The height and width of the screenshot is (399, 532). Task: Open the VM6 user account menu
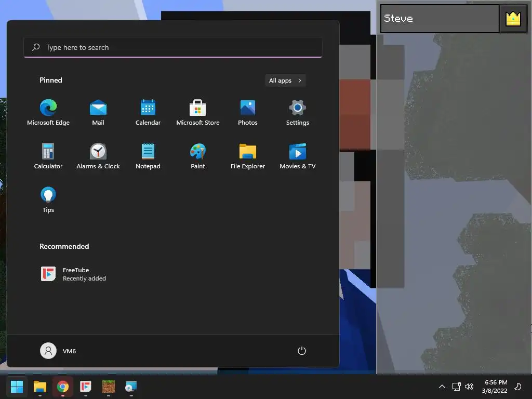(58, 351)
